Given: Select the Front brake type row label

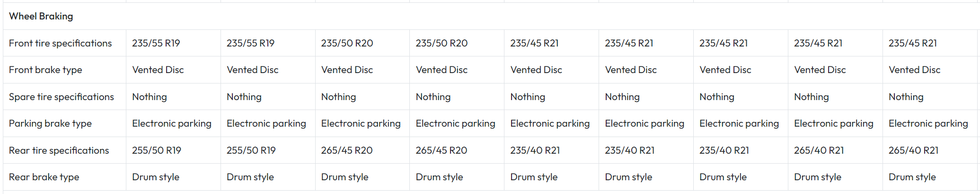Looking at the screenshot, I should click(x=45, y=70).
